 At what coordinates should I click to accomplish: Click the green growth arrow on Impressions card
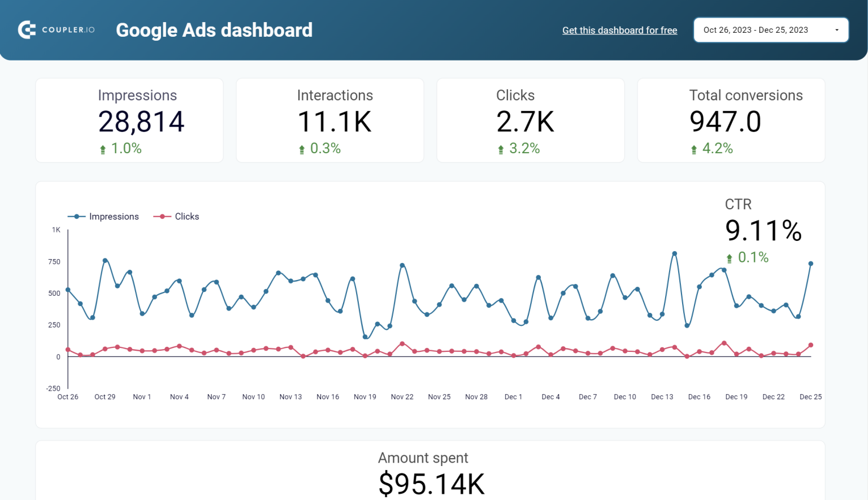tap(102, 149)
